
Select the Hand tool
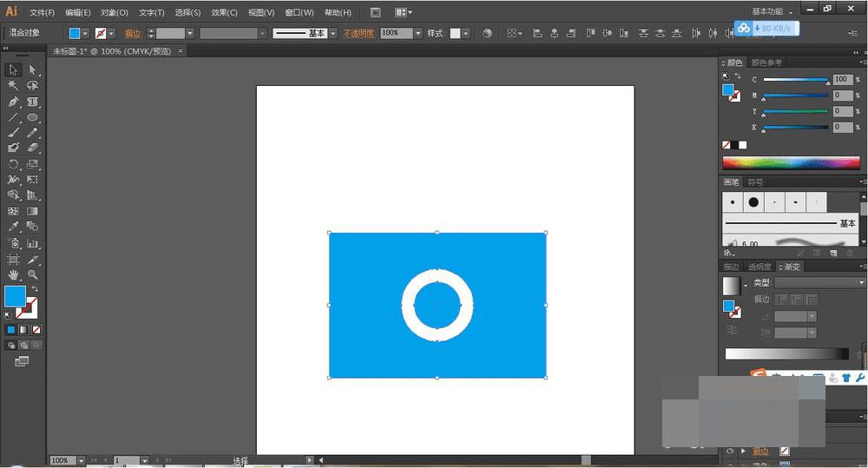point(13,274)
